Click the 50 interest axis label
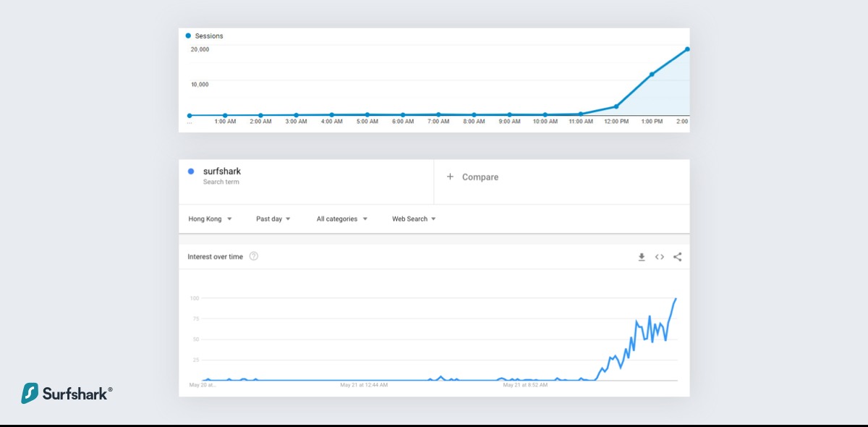This screenshot has width=868, height=427. (195, 339)
